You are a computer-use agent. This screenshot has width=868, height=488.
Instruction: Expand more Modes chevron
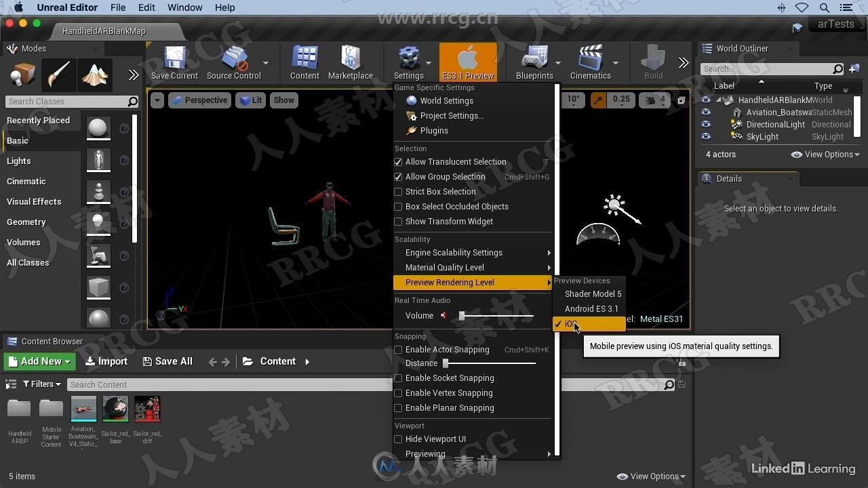134,75
